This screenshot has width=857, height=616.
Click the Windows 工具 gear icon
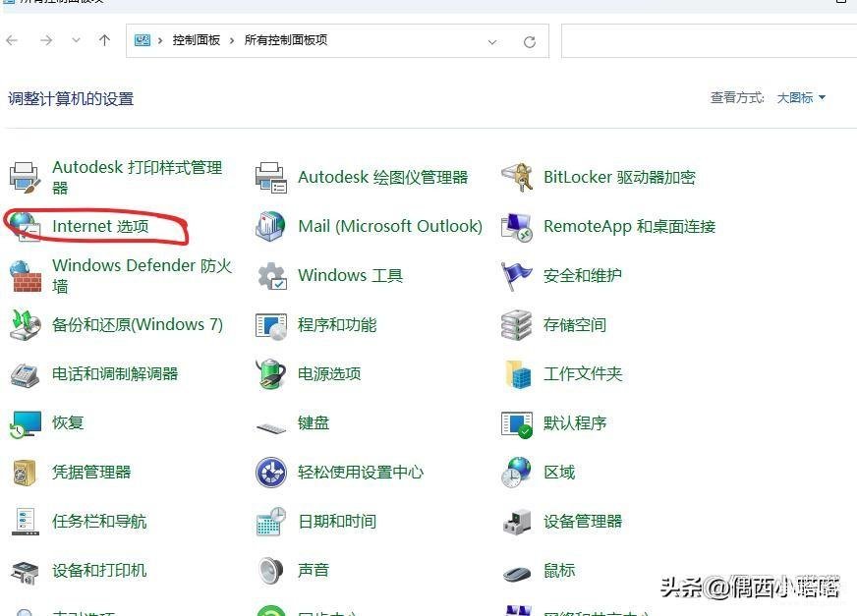[271, 275]
